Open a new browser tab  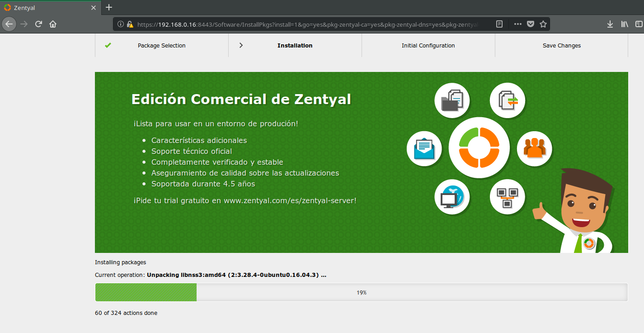point(109,7)
